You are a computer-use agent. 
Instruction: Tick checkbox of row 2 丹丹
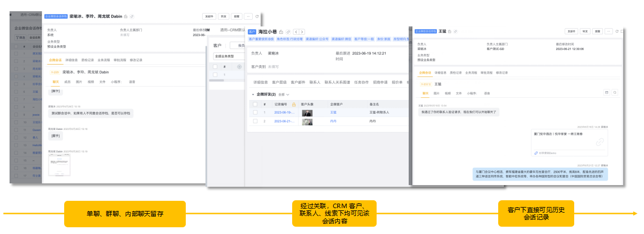(255, 121)
